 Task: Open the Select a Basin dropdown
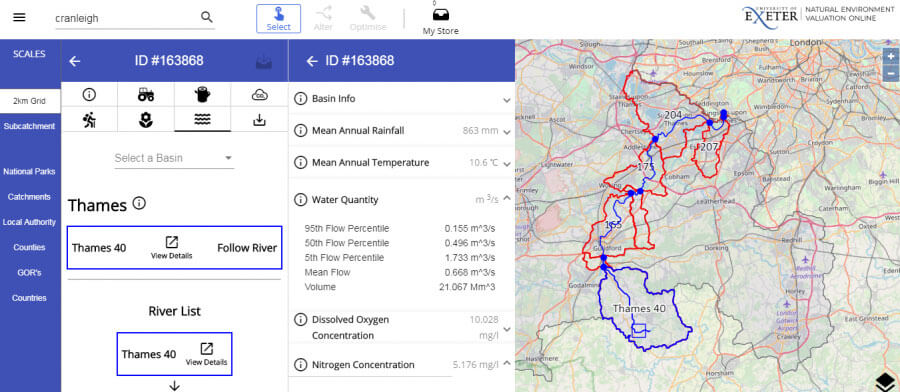pos(174,158)
